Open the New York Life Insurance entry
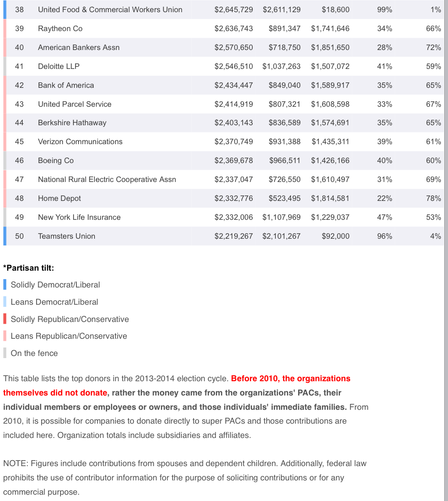448x501 pixels. click(x=79, y=217)
